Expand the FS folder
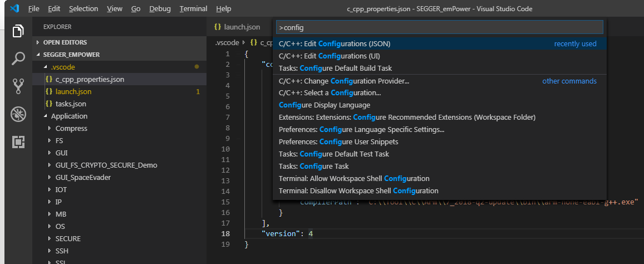644x264 pixels. click(x=119, y=141)
